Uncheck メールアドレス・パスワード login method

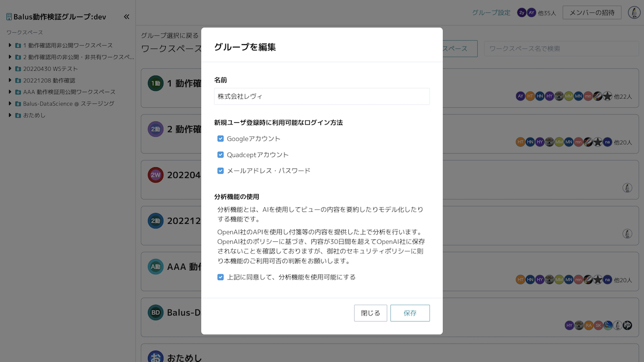[x=221, y=171]
